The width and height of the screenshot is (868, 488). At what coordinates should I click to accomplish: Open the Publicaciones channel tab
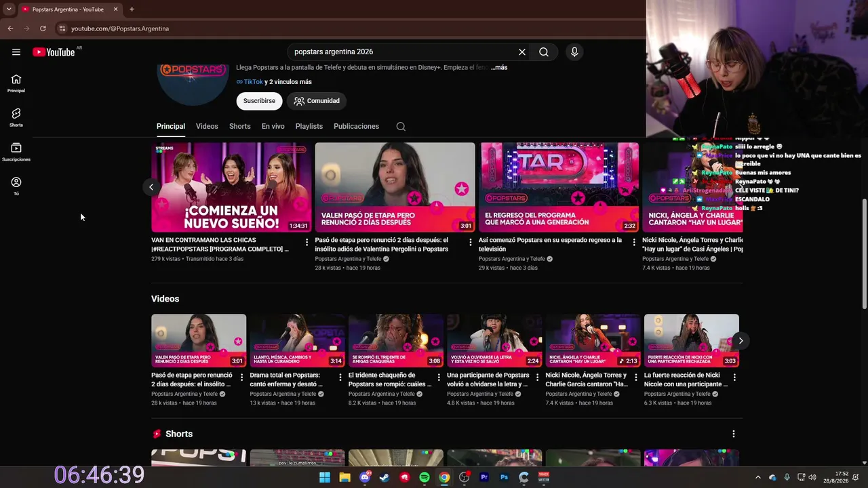(x=356, y=127)
